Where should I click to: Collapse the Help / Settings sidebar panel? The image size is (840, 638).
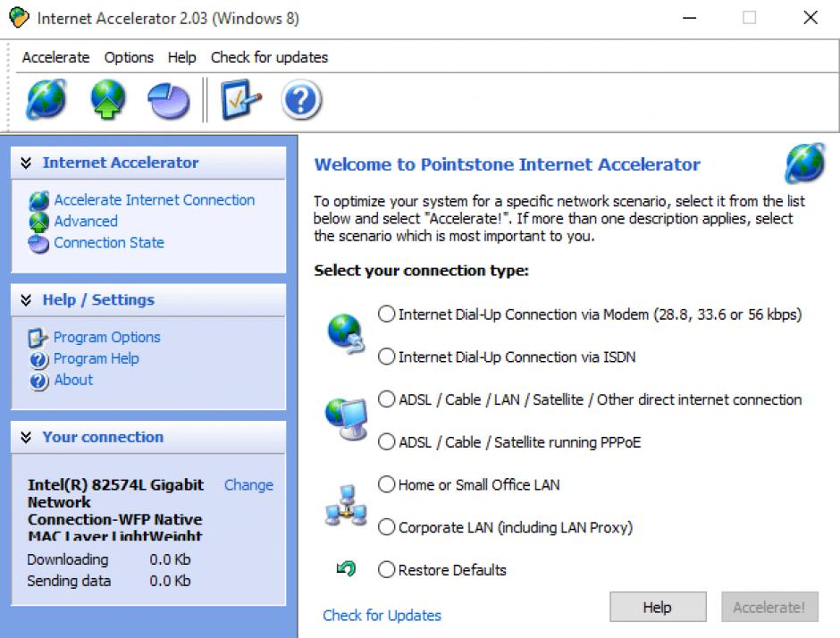tap(26, 299)
